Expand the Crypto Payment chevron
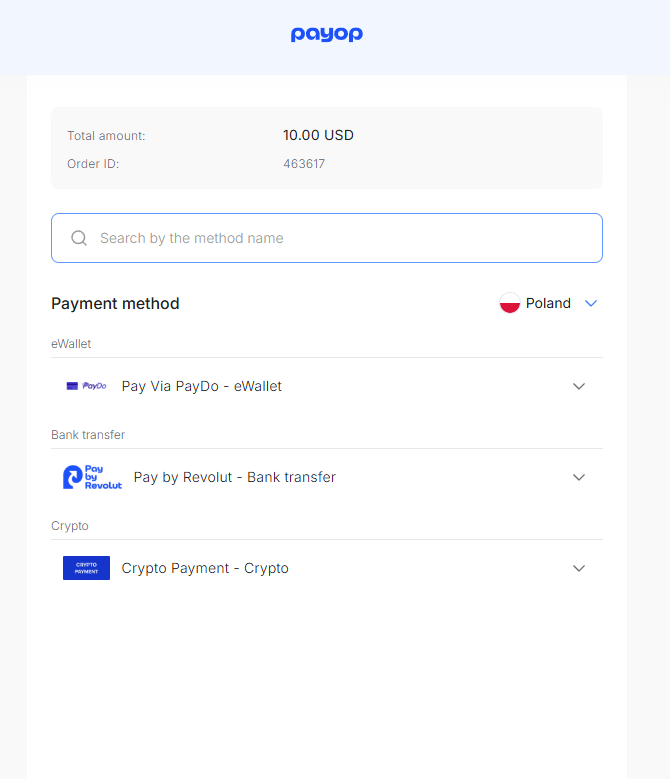 click(579, 568)
